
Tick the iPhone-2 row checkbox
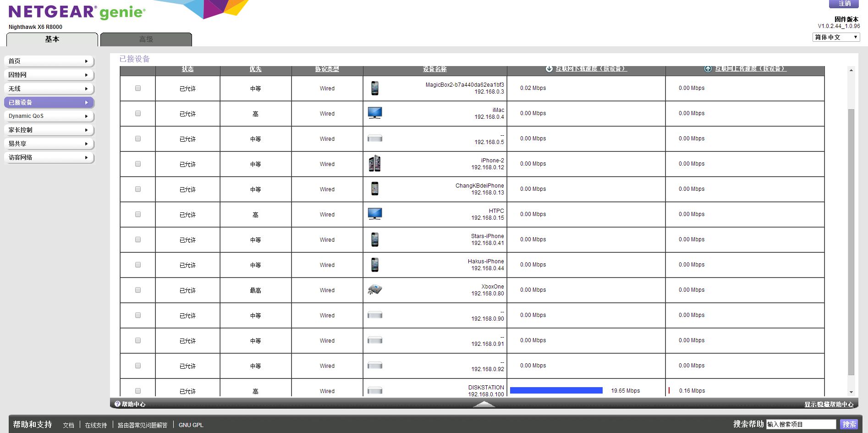click(x=138, y=164)
